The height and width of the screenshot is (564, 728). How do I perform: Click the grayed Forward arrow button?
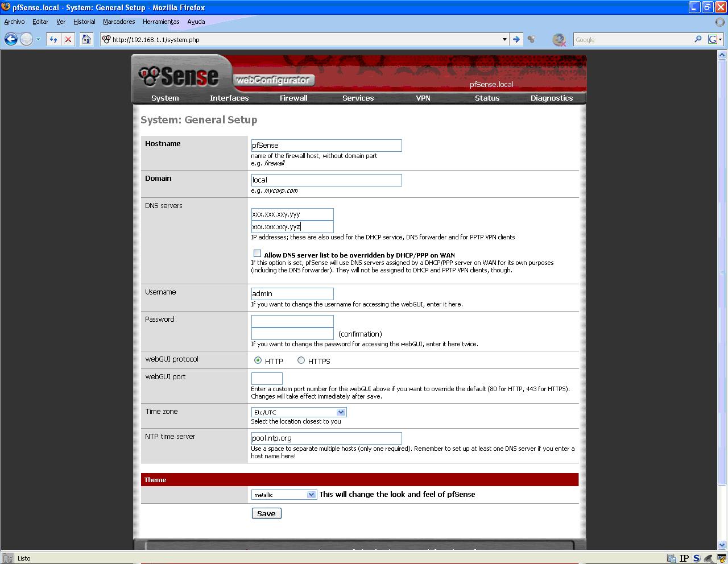pos(26,39)
